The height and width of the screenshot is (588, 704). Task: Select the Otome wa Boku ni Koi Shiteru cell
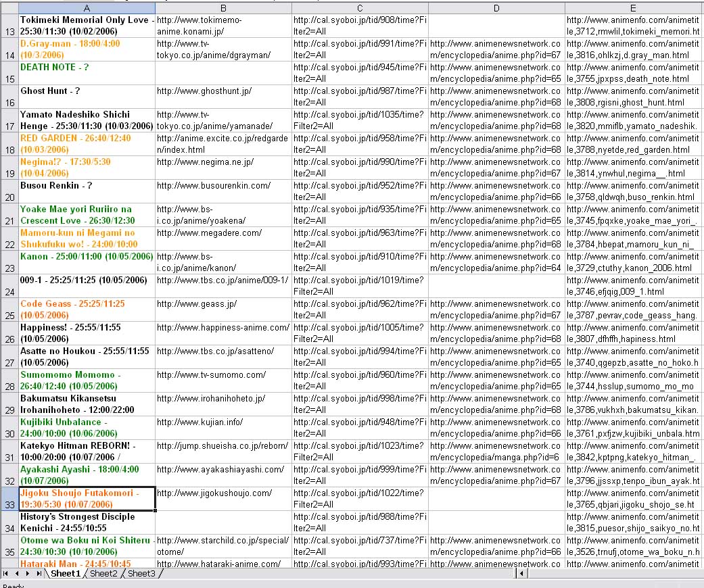tap(87, 546)
